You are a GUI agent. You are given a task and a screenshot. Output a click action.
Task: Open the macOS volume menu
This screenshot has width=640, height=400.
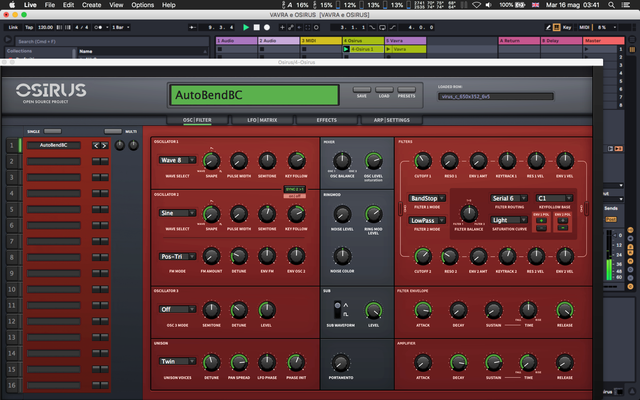[489, 5]
